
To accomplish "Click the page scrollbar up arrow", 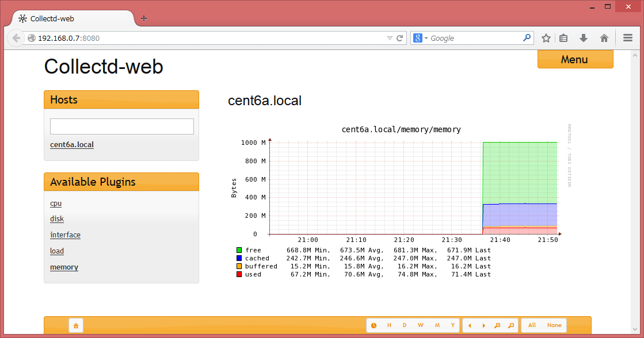I will [635, 55].
